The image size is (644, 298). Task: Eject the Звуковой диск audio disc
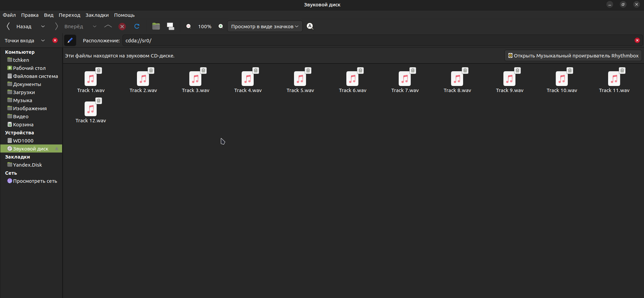56,149
